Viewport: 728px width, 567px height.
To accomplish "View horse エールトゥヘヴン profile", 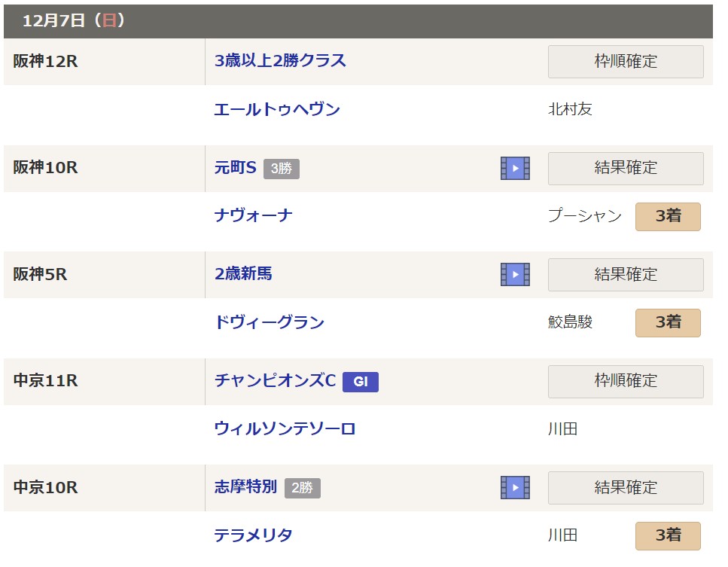I will [x=277, y=110].
